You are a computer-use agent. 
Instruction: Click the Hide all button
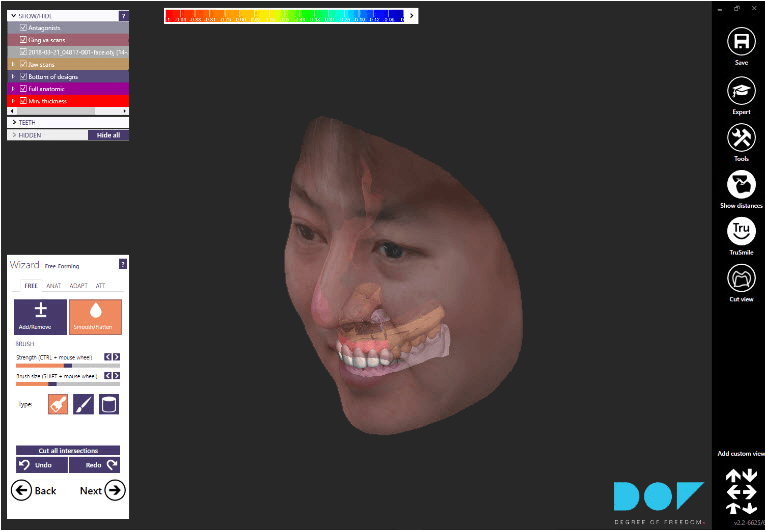[108, 135]
